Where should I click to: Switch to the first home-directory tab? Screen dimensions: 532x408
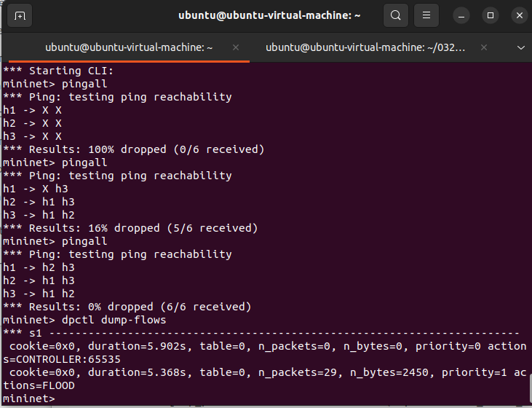tap(129, 47)
